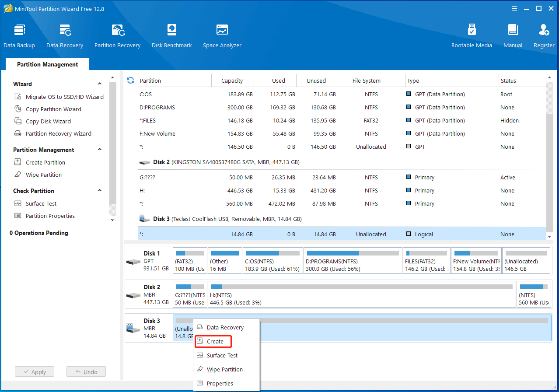Collapse the Check Partition section
This screenshot has width=559, height=392.
coord(100,191)
